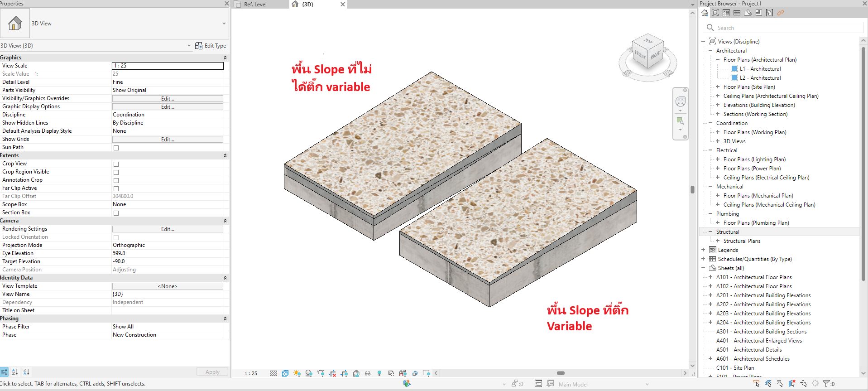The width and height of the screenshot is (868, 391).
Task: Open the Full Navigation Wheel icon
Action: coord(680,101)
